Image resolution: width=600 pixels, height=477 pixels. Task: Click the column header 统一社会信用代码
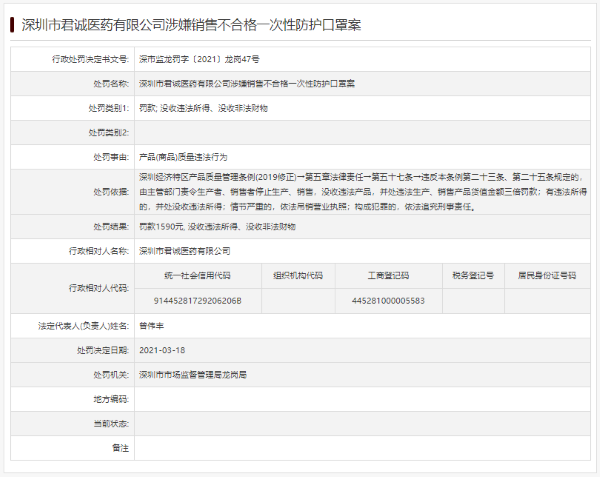click(x=197, y=275)
